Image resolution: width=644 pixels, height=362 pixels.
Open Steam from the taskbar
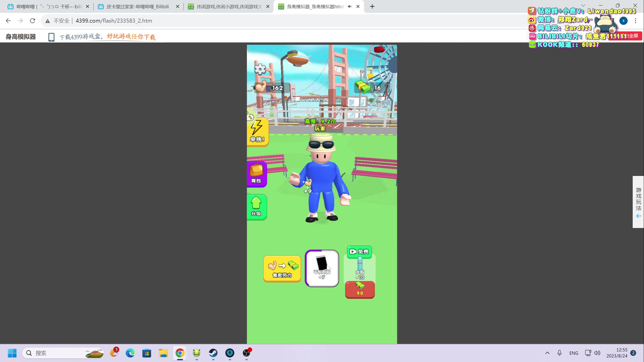point(213,353)
